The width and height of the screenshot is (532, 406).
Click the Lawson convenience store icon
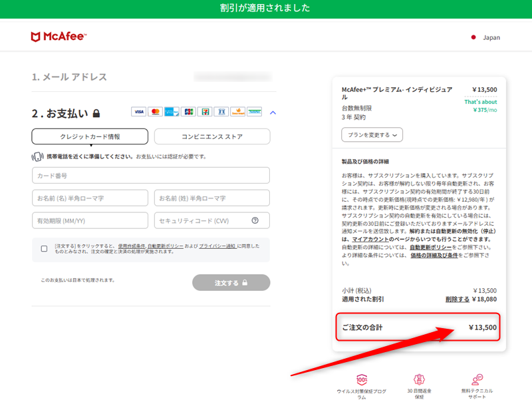click(221, 112)
